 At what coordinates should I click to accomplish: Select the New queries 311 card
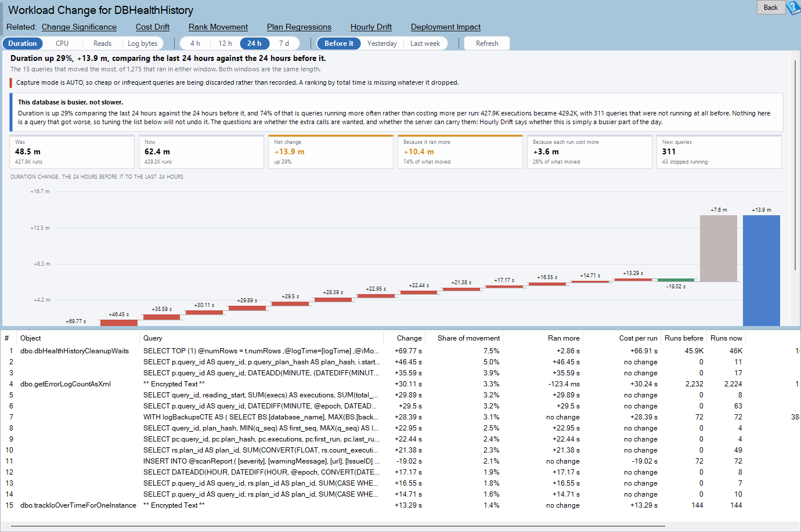(x=719, y=152)
